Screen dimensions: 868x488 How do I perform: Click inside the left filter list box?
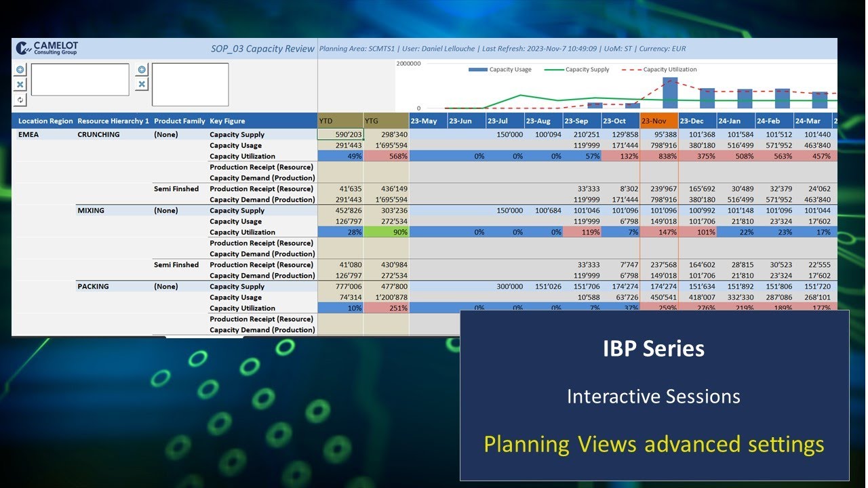(x=80, y=80)
